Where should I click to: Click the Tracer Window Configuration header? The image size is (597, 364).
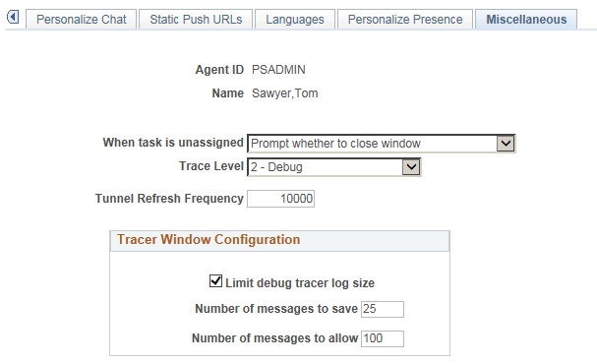[x=280, y=241]
